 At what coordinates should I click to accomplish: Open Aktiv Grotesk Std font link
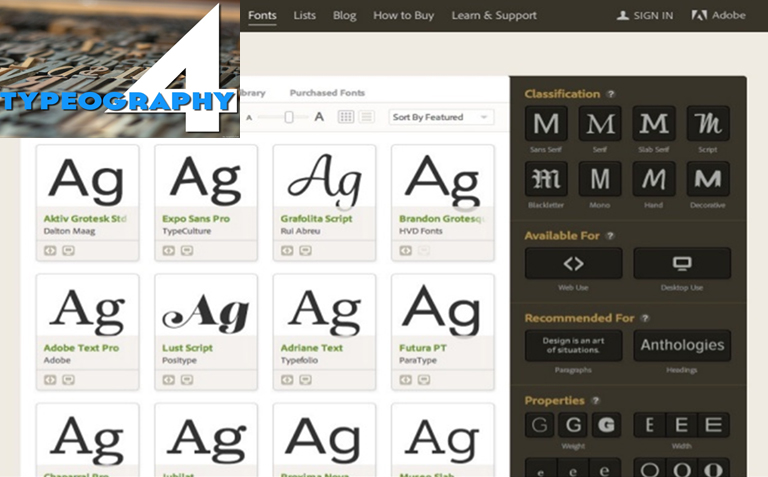click(x=85, y=218)
